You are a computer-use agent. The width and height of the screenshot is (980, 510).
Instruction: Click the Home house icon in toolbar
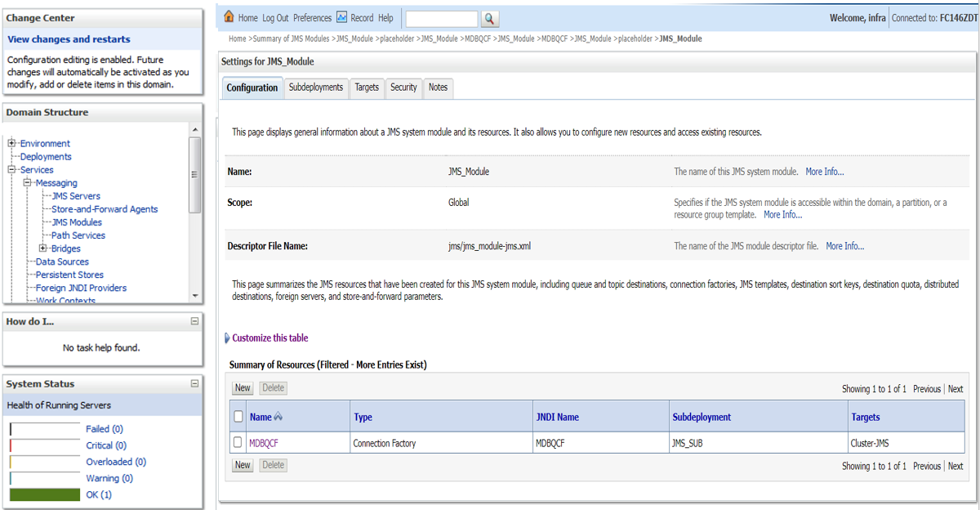(229, 17)
